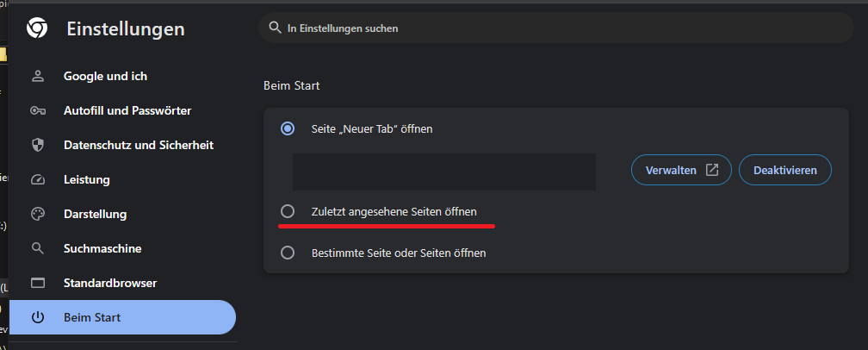The image size is (868, 350).
Task: Click the Standardbrowser window icon
Action: [37, 283]
